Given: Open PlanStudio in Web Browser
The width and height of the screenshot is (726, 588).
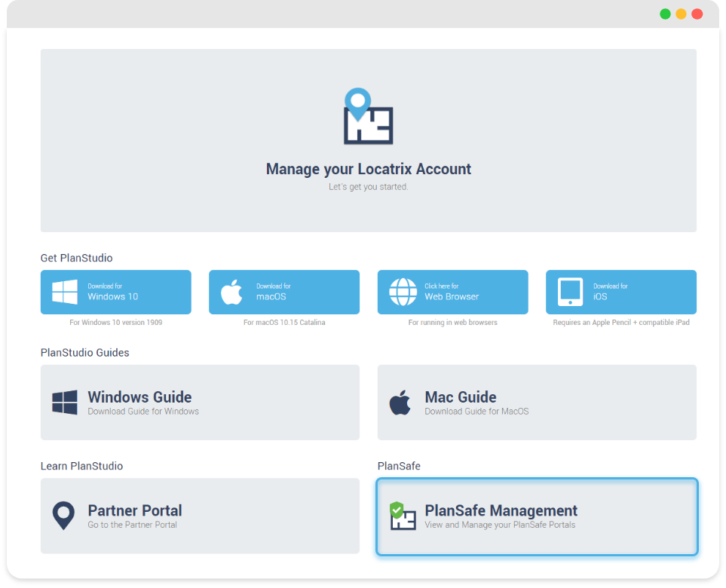Looking at the screenshot, I should (x=453, y=292).
